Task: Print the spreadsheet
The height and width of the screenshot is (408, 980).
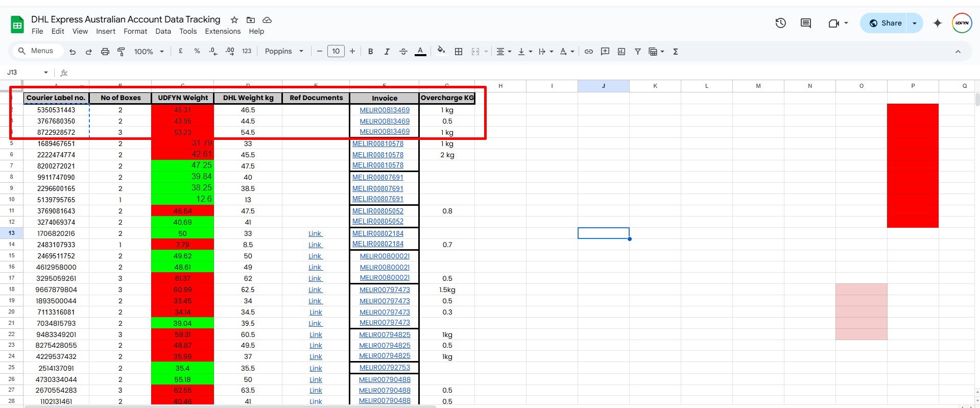Action: coord(105,52)
